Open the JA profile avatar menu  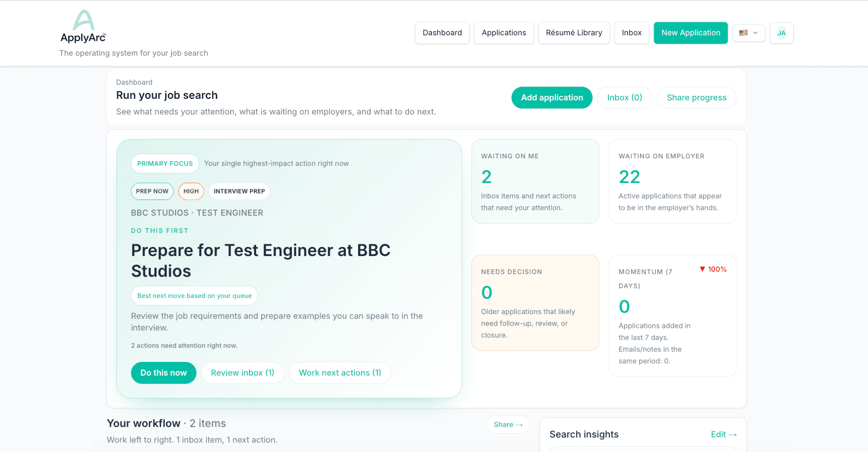click(x=781, y=33)
